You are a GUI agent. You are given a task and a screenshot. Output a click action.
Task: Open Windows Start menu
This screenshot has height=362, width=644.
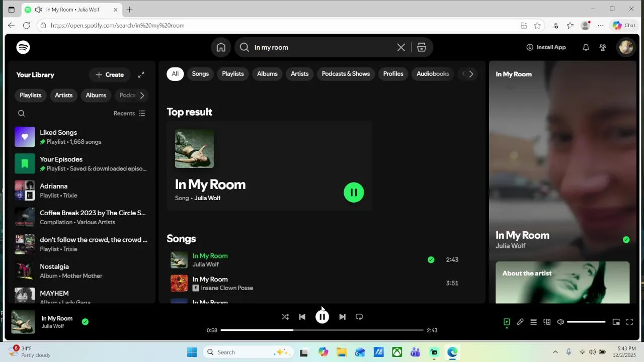tap(192, 352)
